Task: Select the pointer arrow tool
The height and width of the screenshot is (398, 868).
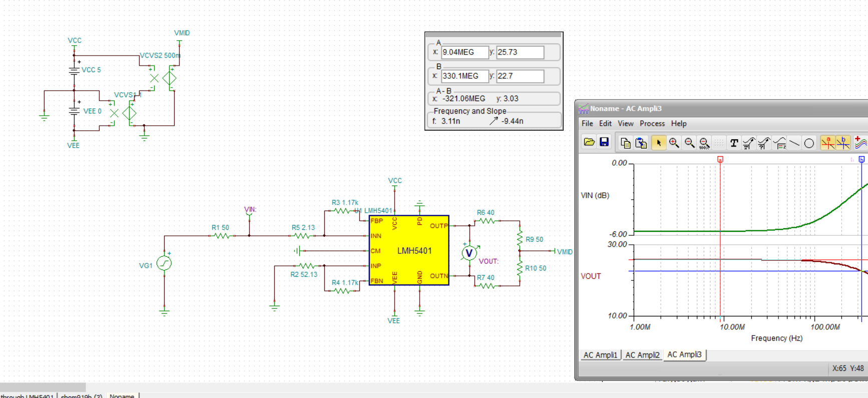Action: tap(659, 143)
